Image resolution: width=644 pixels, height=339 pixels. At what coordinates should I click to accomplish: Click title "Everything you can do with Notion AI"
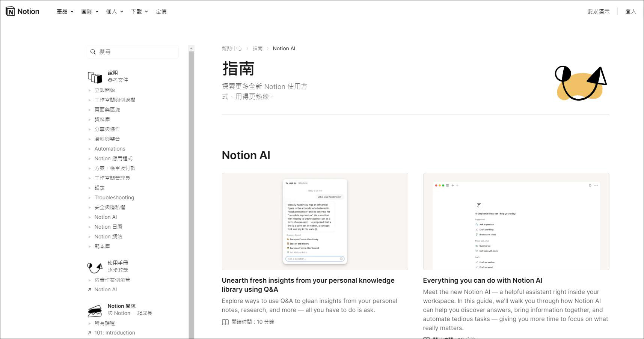(x=483, y=280)
